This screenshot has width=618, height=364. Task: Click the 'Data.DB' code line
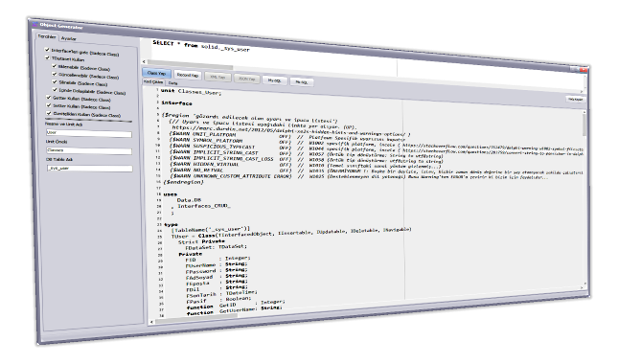coord(189,200)
